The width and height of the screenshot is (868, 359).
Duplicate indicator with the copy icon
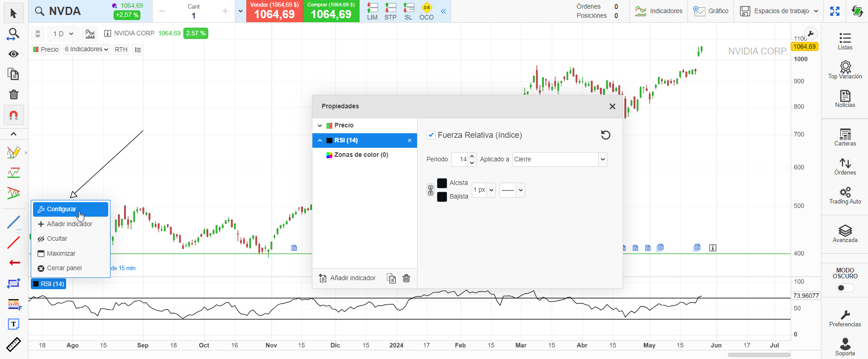point(391,278)
